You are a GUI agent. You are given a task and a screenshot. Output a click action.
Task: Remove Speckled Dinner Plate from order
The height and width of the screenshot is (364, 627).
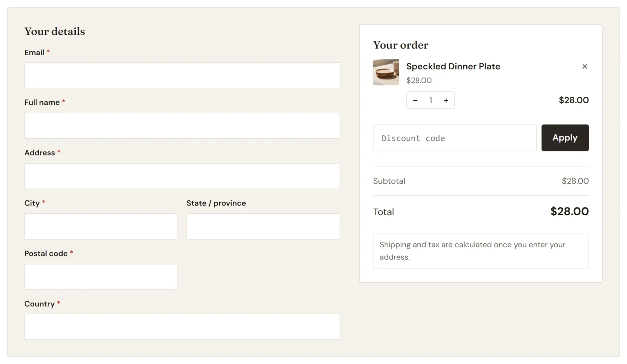tap(584, 67)
